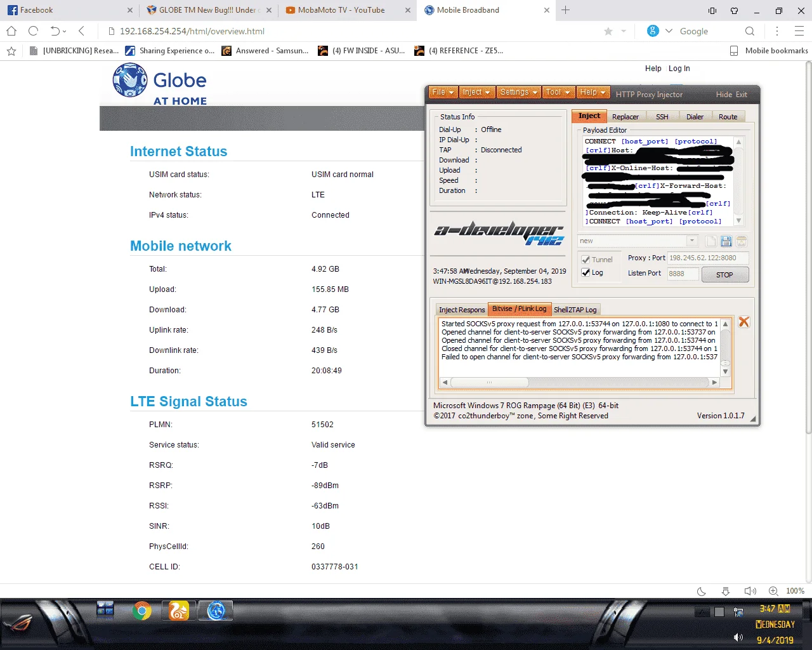Open the Mobile bookmarks folder

tap(769, 51)
